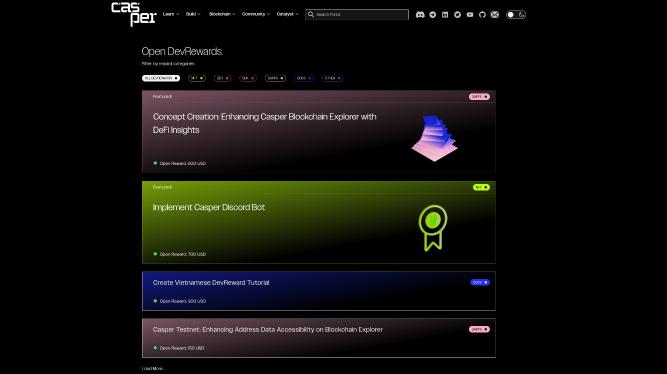Click the 'Filter by reward categories' text
This screenshot has width=667, height=374.
pyautogui.click(x=168, y=63)
